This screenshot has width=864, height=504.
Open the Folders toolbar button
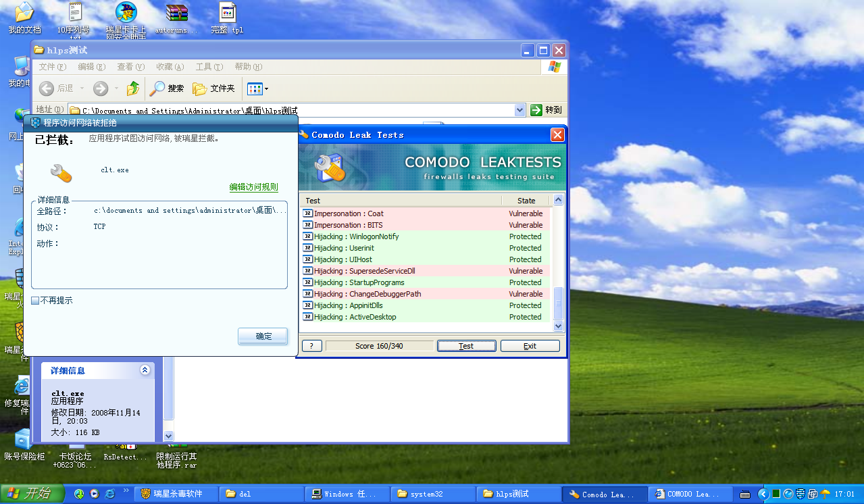(213, 89)
